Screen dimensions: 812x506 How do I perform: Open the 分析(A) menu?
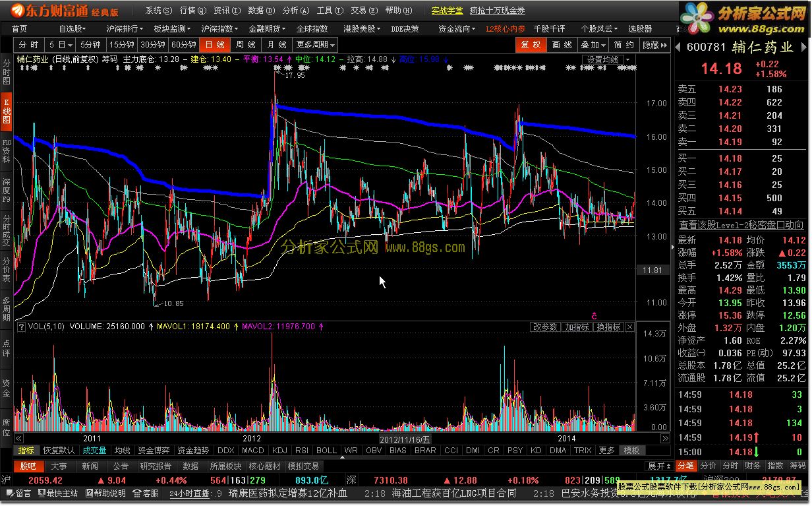point(296,11)
